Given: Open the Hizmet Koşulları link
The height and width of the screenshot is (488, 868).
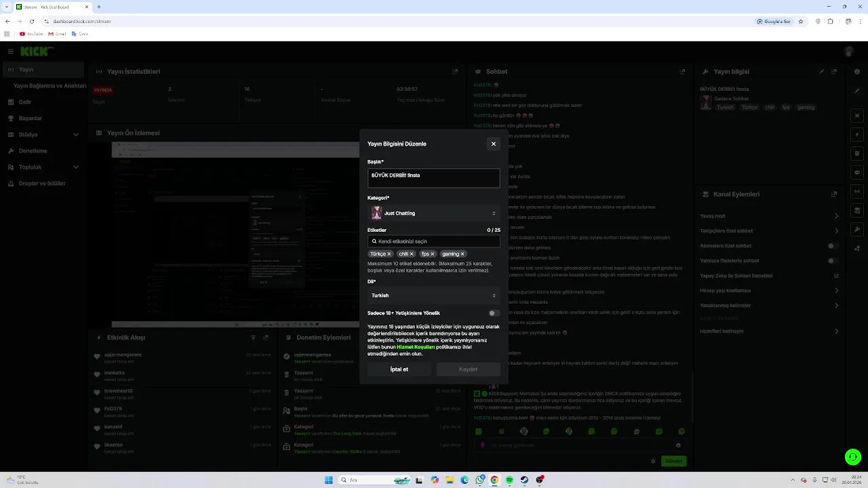Looking at the screenshot, I should pyautogui.click(x=416, y=347).
